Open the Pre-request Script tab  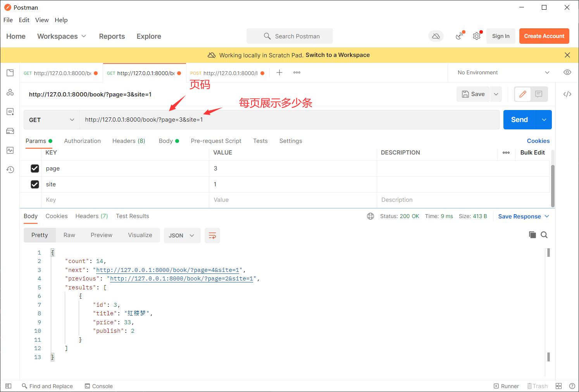216,141
